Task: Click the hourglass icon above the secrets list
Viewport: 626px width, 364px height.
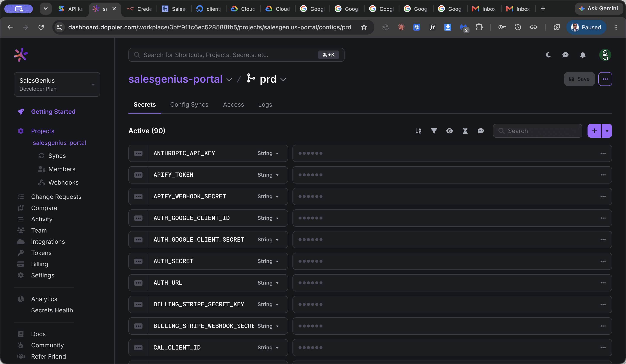Action: 465,131
